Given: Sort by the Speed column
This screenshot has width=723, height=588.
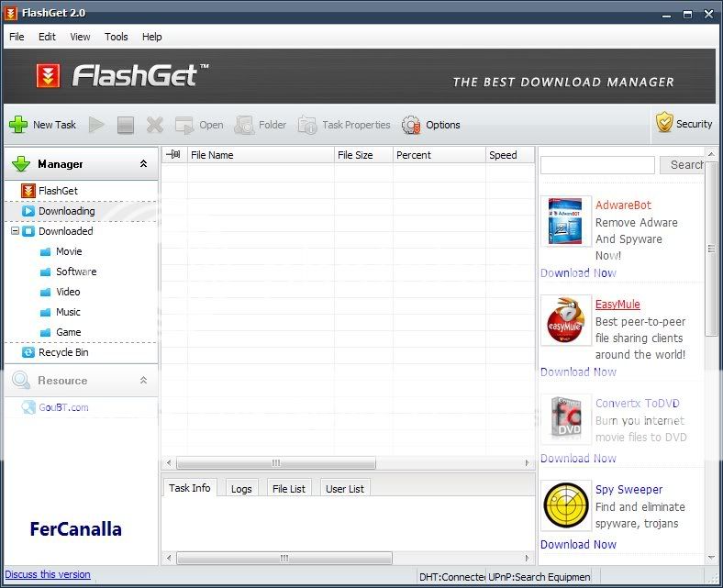Looking at the screenshot, I should [x=510, y=155].
